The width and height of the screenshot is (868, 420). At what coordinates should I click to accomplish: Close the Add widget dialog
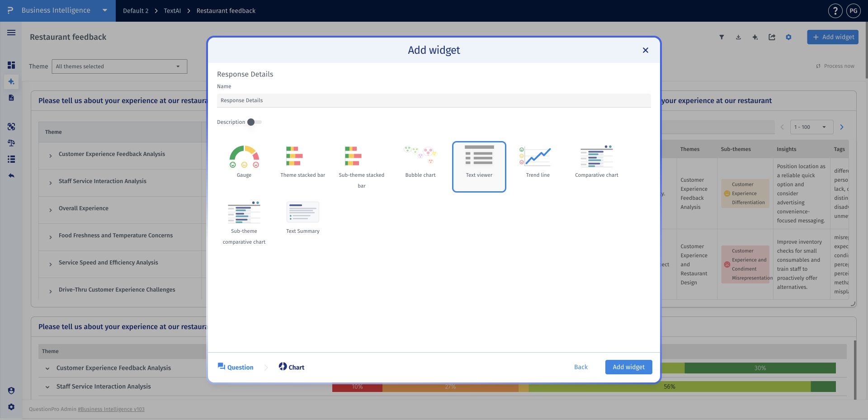[x=646, y=50]
